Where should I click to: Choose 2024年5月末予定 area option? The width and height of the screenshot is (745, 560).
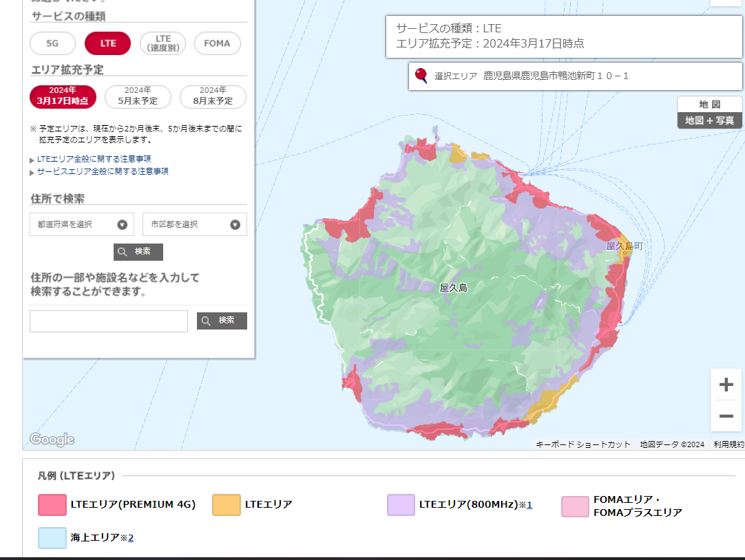[138, 97]
